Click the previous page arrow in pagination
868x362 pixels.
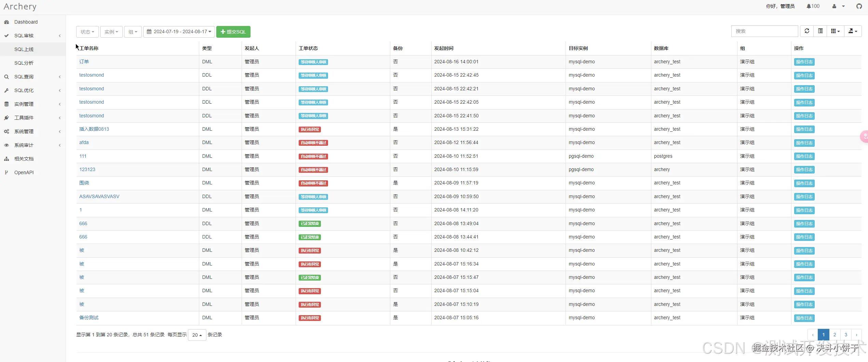pyautogui.click(x=813, y=335)
